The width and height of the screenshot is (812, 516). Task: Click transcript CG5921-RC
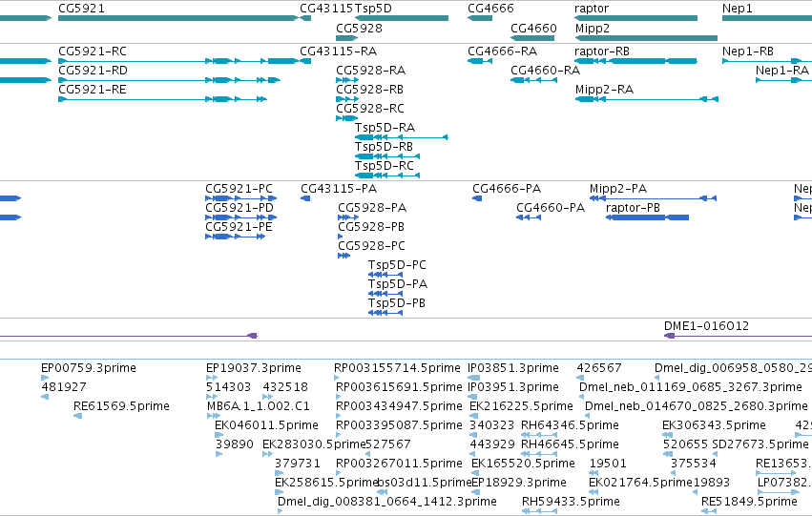pos(178,61)
